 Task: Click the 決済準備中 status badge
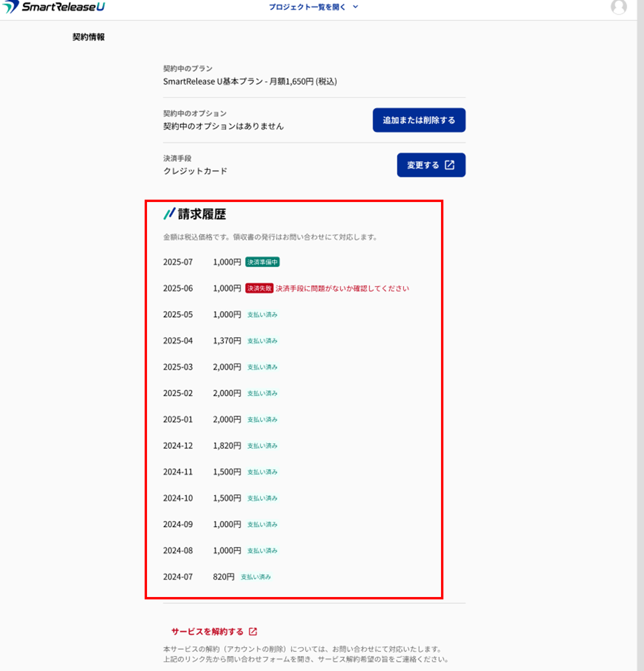(x=262, y=262)
